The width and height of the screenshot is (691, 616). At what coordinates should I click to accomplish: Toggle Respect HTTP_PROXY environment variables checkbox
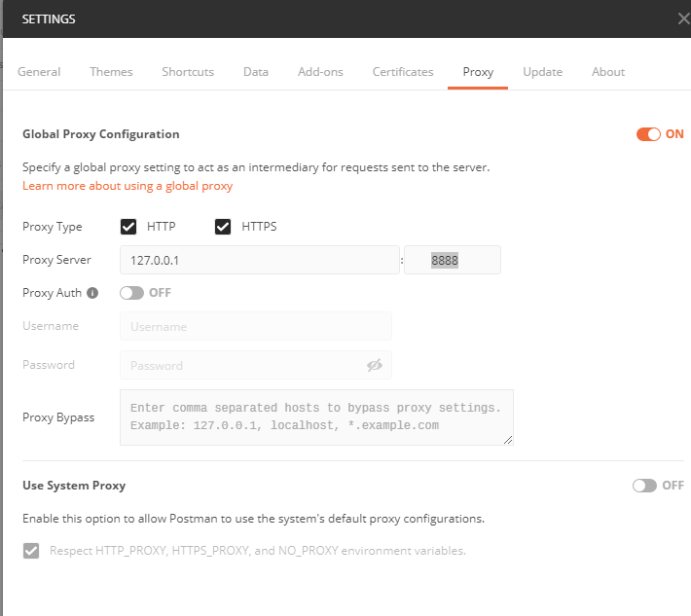pos(31,551)
